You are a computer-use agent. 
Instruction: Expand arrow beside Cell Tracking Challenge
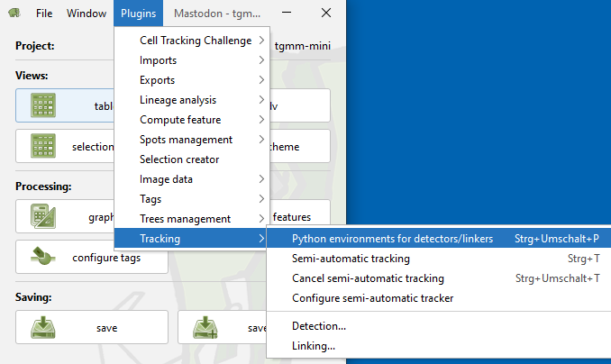(261, 41)
